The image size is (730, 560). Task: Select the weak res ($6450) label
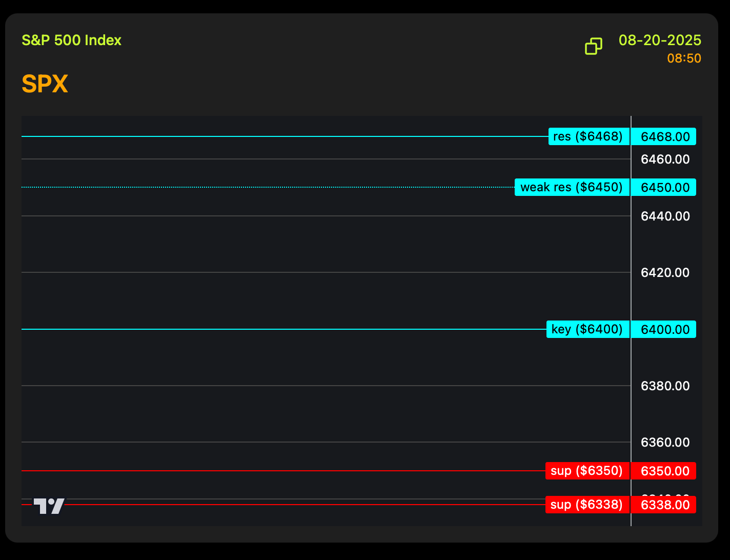pyautogui.click(x=572, y=187)
